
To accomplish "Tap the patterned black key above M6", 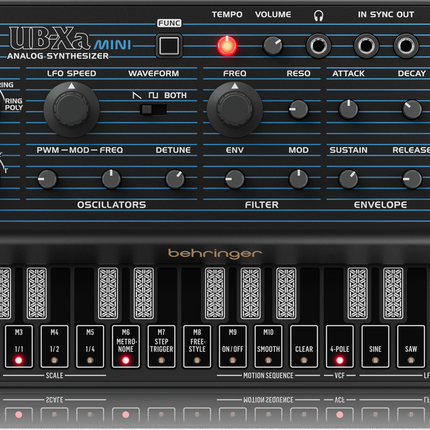I will click(108, 293).
